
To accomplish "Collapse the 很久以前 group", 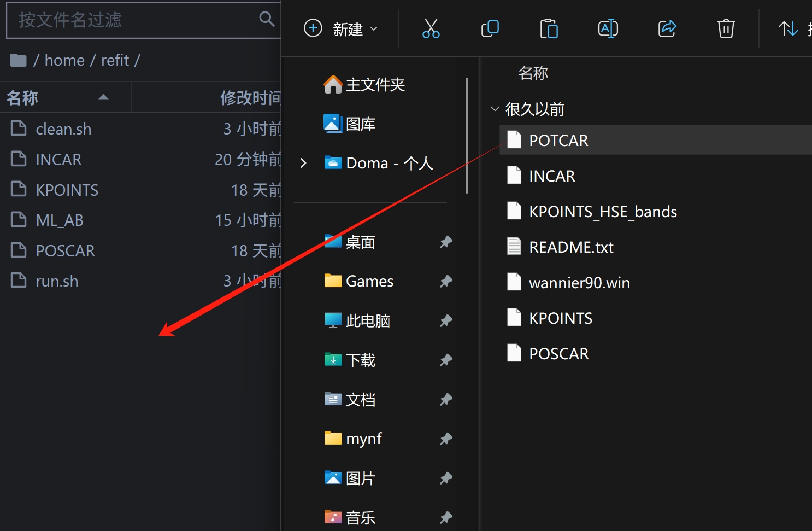I will click(495, 109).
